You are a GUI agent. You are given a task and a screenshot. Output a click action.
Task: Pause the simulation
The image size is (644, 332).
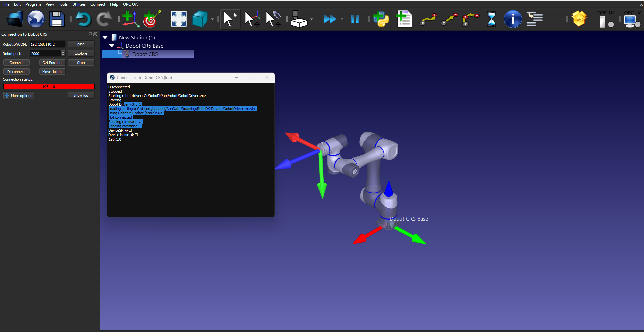pyautogui.click(x=355, y=19)
